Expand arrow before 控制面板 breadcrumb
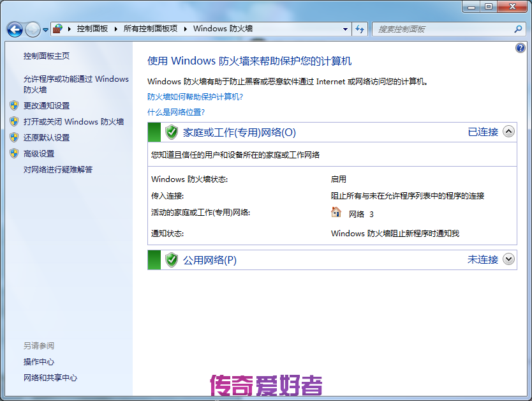This screenshot has height=401, width=532. [x=70, y=29]
